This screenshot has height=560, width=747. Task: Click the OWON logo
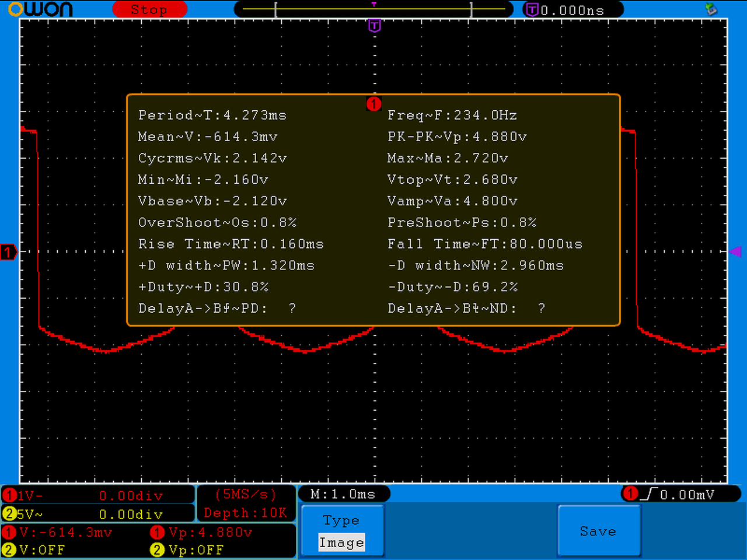click(40, 9)
